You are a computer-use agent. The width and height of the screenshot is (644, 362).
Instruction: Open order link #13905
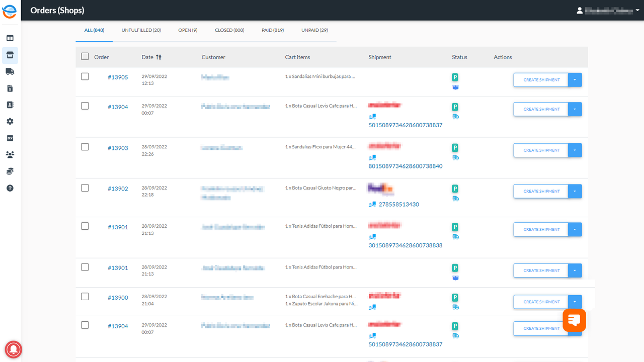coord(118,77)
